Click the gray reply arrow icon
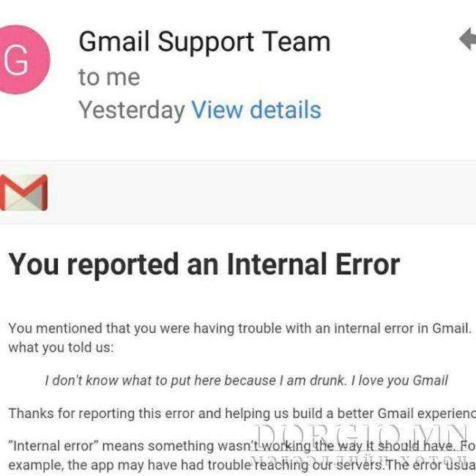This screenshot has width=476, height=476. [467, 39]
